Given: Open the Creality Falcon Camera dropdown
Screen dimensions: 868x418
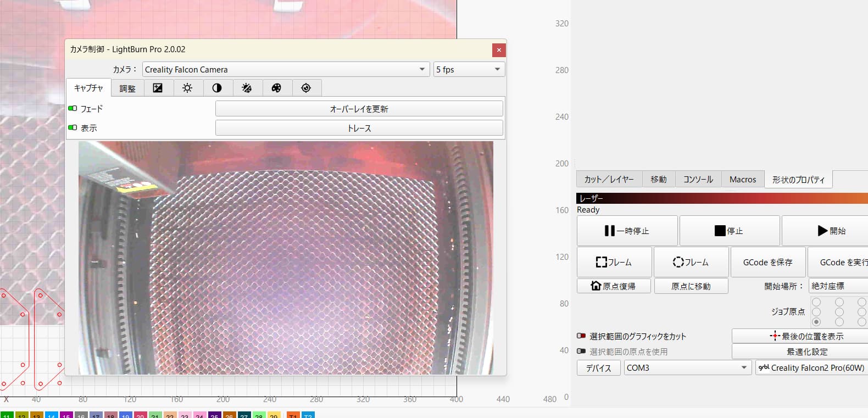Looking at the screenshot, I should click(x=285, y=70).
